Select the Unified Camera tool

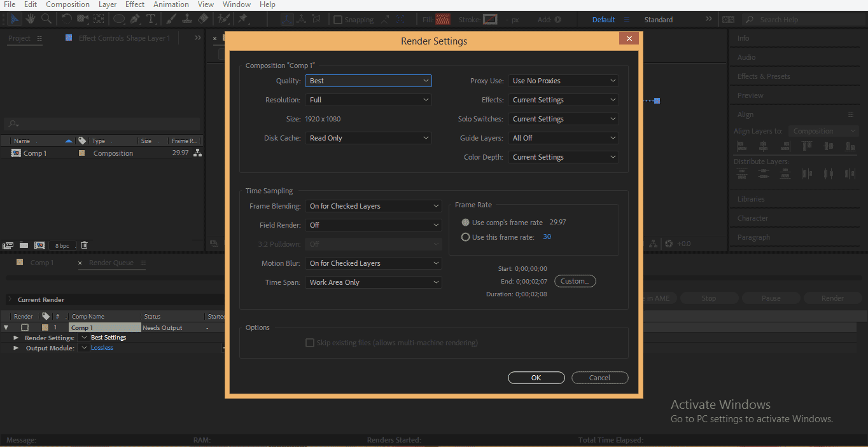83,19
